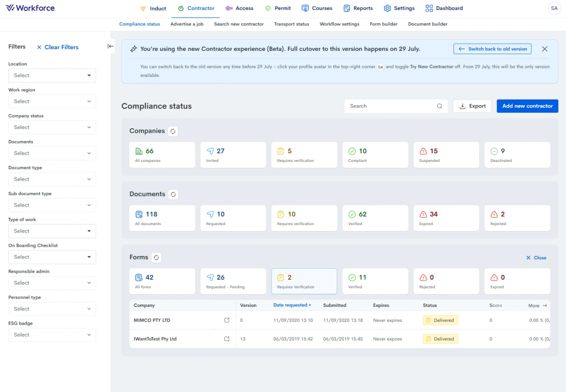The height and width of the screenshot is (392, 566).
Task: Open the Reports menu
Action: (358, 8)
